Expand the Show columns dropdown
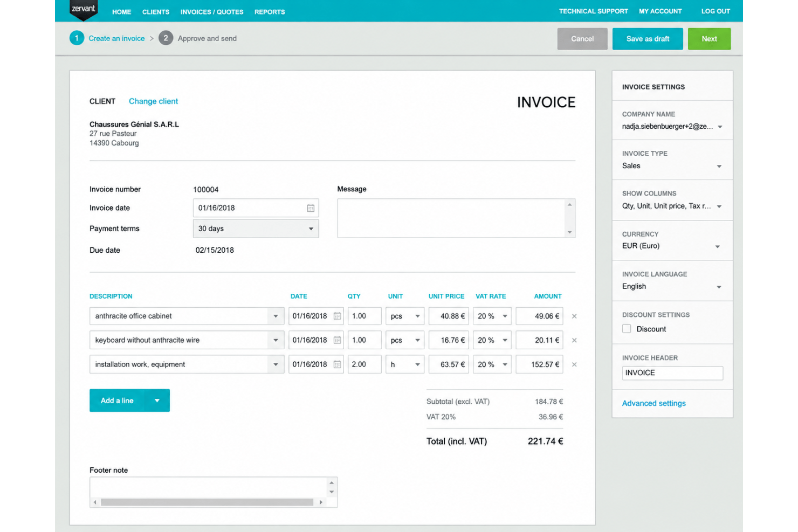Image resolution: width=798 pixels, height=532 pixels. 672,206
